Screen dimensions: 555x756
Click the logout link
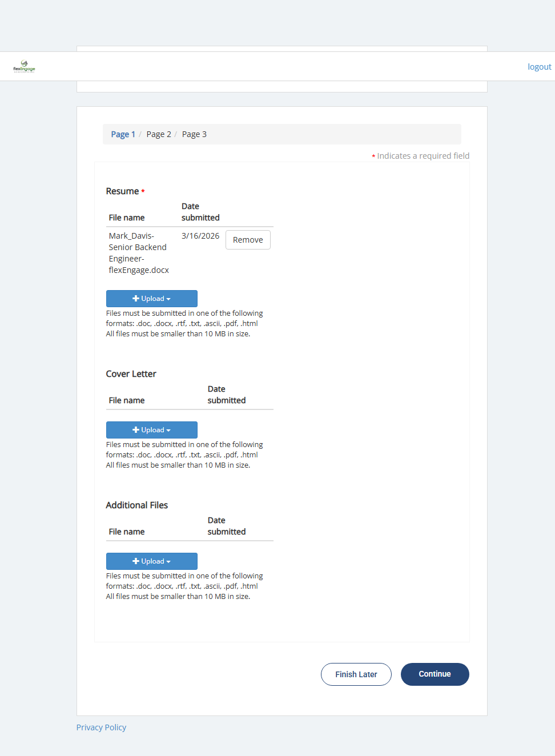click(x=539, y=67)
